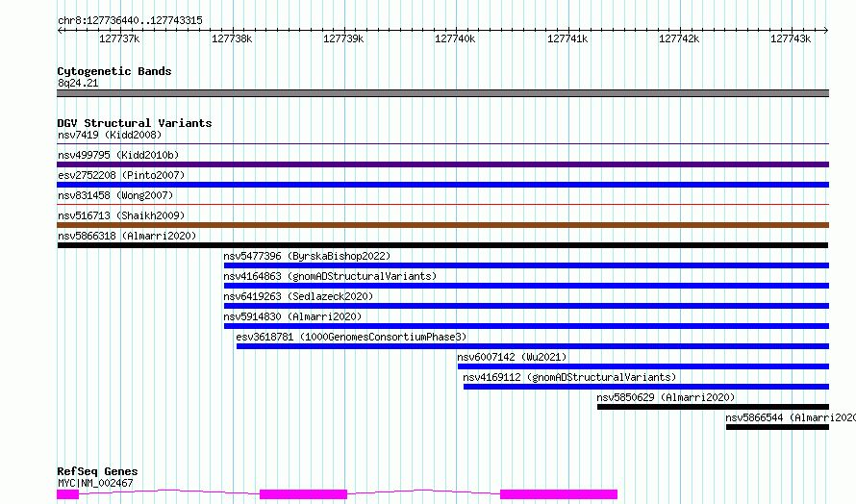Click the 127739k ruler tick
The width and height of the screenshot is (856, 504).
click(343, 38)
